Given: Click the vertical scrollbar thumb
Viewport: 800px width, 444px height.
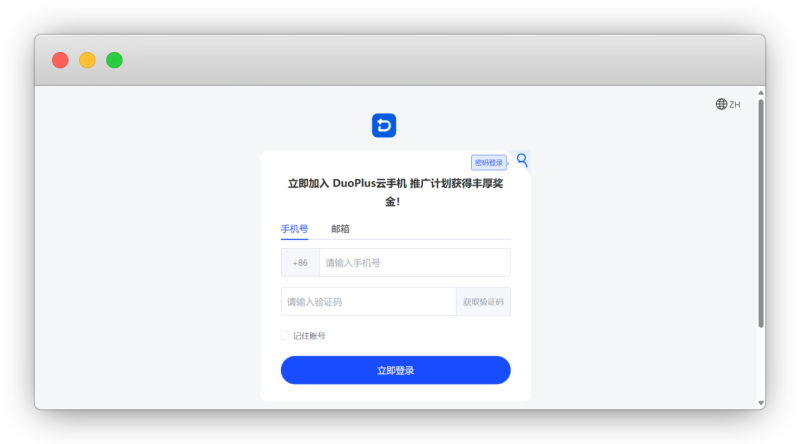Looking at the screenshot, I should click(x=761, y=213).
